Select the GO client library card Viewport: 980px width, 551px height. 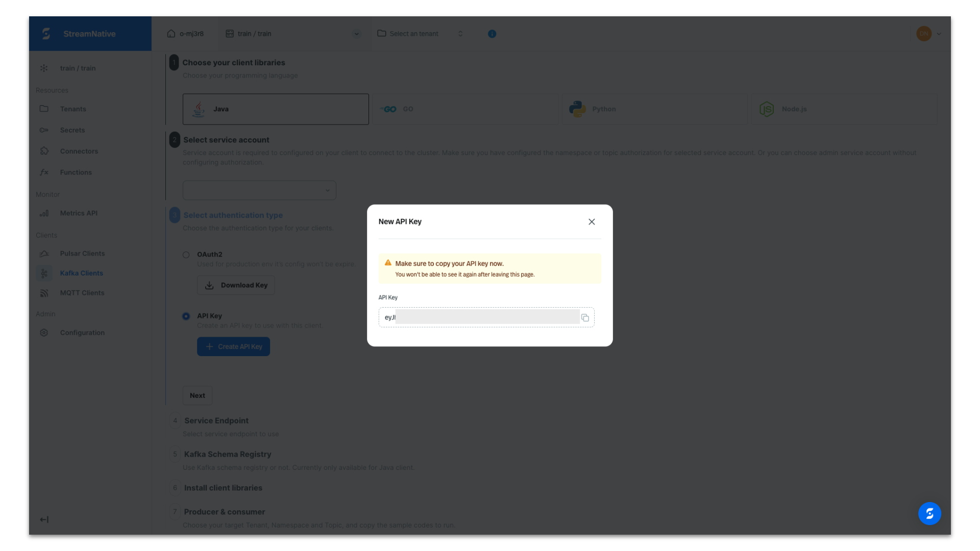coord(465,109)
